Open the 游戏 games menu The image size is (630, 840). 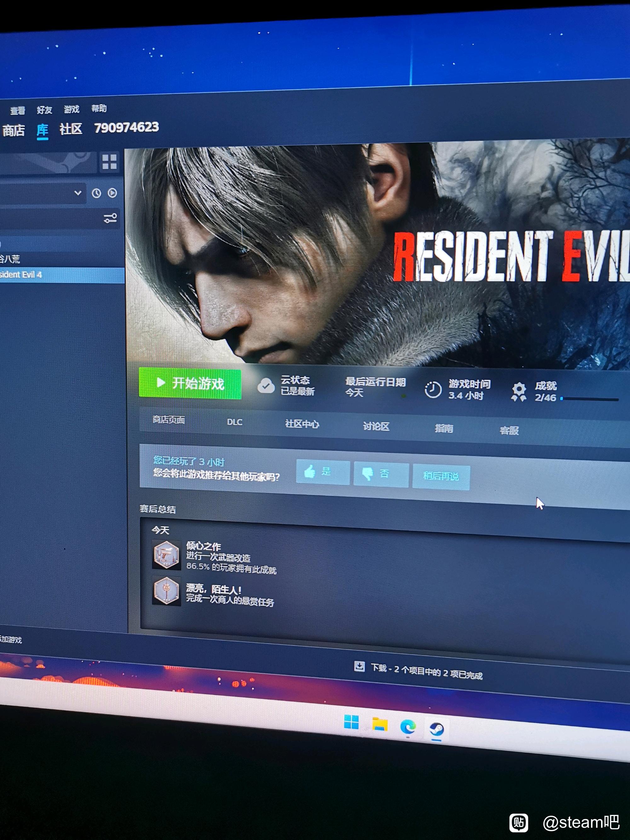(x=72, y=109)
